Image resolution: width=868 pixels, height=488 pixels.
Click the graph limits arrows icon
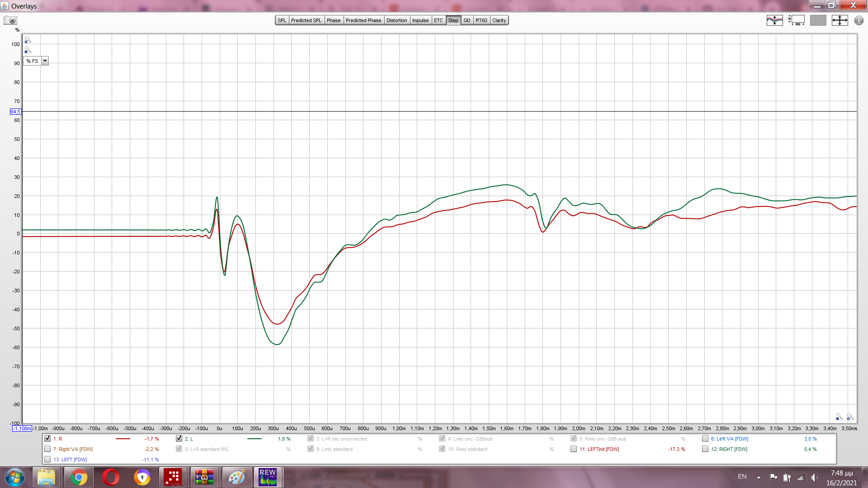[x=840, y=20]
